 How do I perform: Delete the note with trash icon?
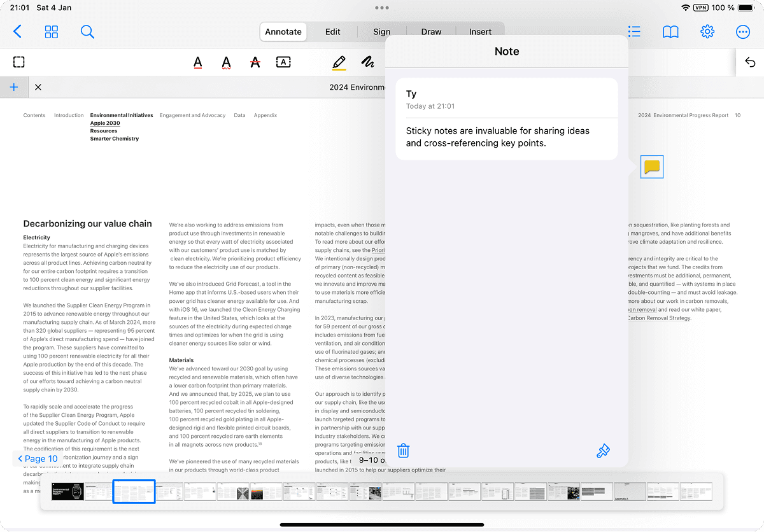point(403,451)
